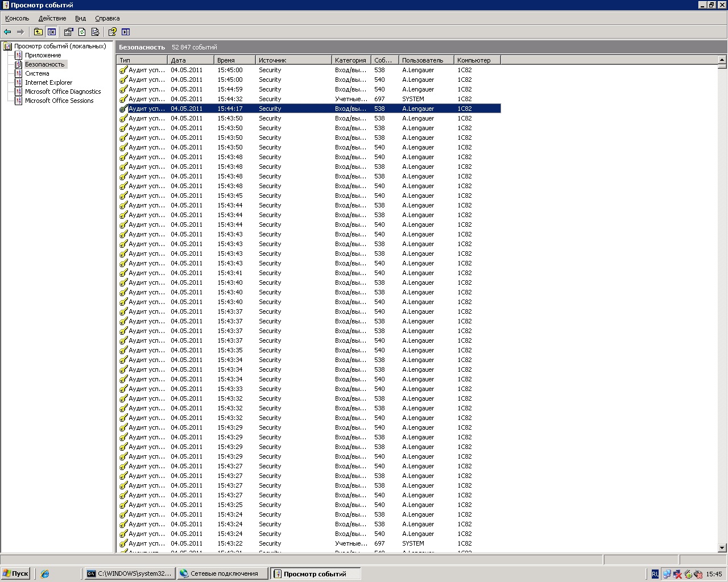728x582 pixels.
Task: Select the Безопасность log in tree
Action: coord(45,64)
